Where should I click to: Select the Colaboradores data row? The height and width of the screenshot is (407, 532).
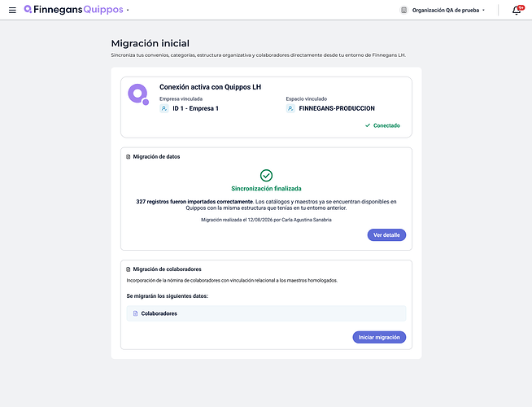pyautogui.click(x=266, y=313)
